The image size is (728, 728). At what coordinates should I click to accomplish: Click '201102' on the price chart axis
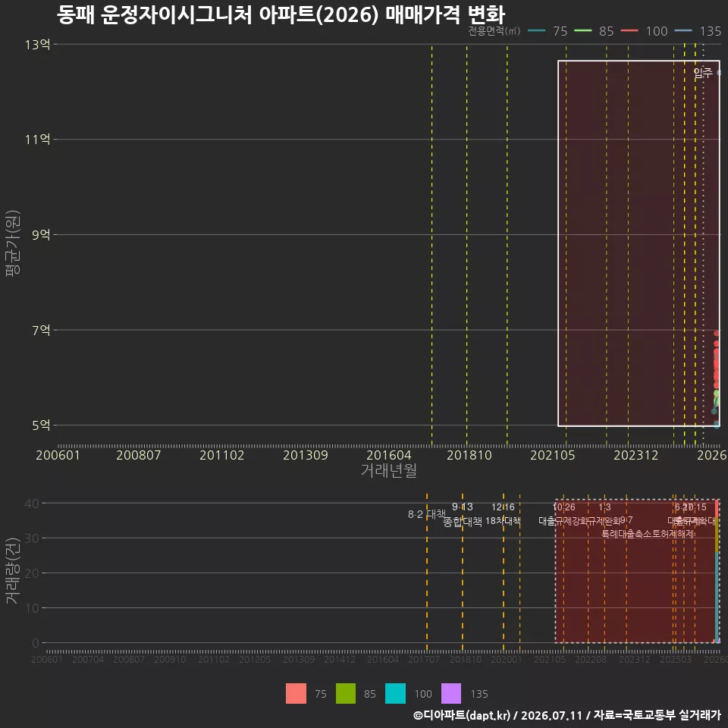point(222,455)
